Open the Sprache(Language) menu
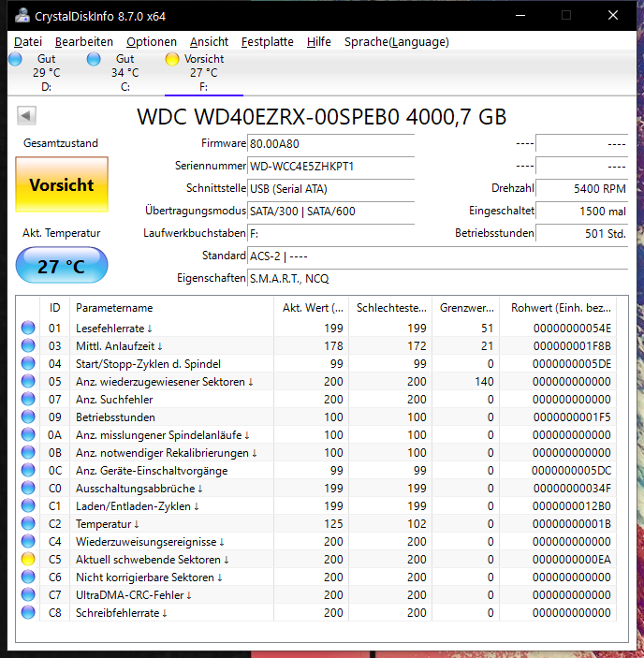This screenshot has width=644, height=658. (x=397, y=42)
